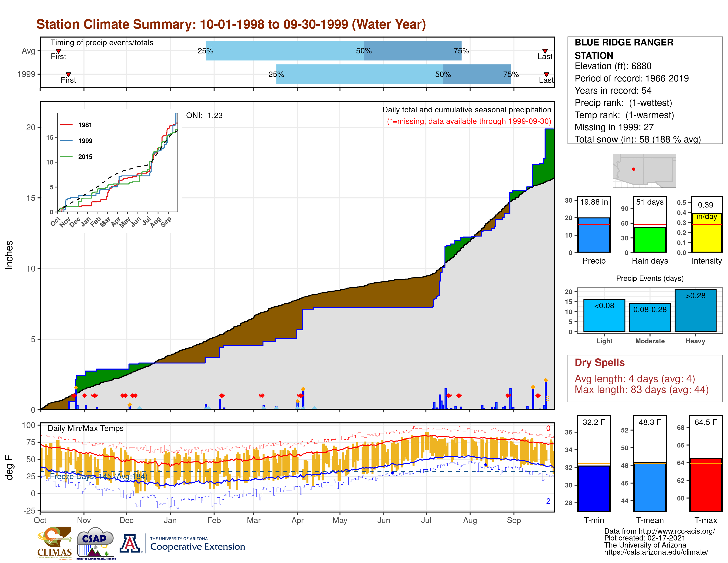Click the inset cumulative precipitation chart

117,162
